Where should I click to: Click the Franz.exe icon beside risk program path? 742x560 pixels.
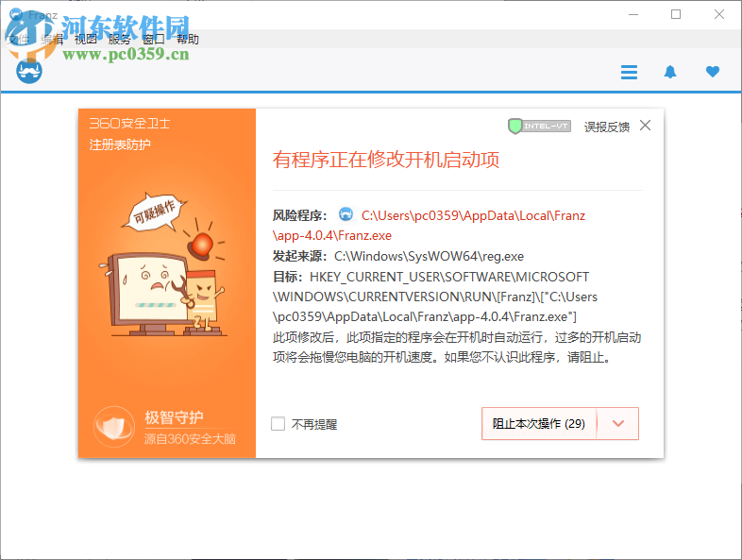[x=346, y=214]
